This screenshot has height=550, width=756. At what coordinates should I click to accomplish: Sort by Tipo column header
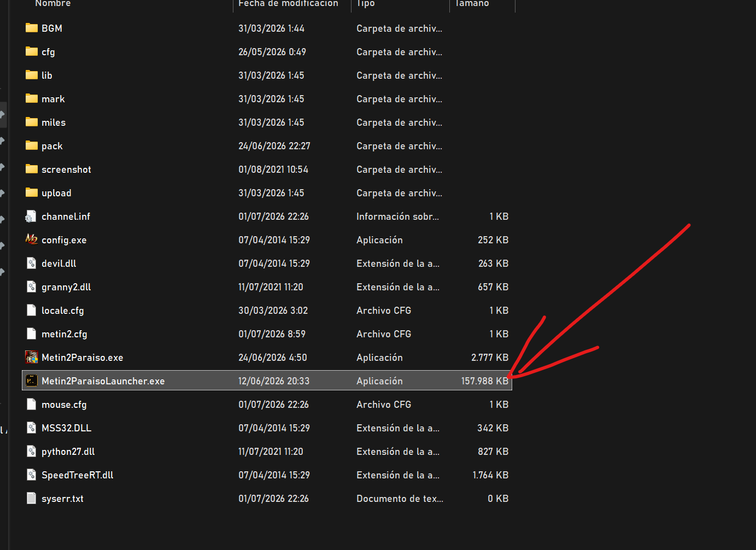point(366,4)
